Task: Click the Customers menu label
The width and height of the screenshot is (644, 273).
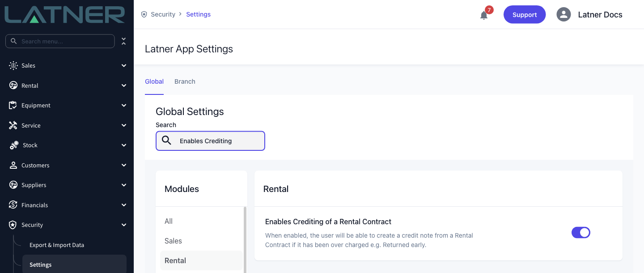Action: (35, 165)
